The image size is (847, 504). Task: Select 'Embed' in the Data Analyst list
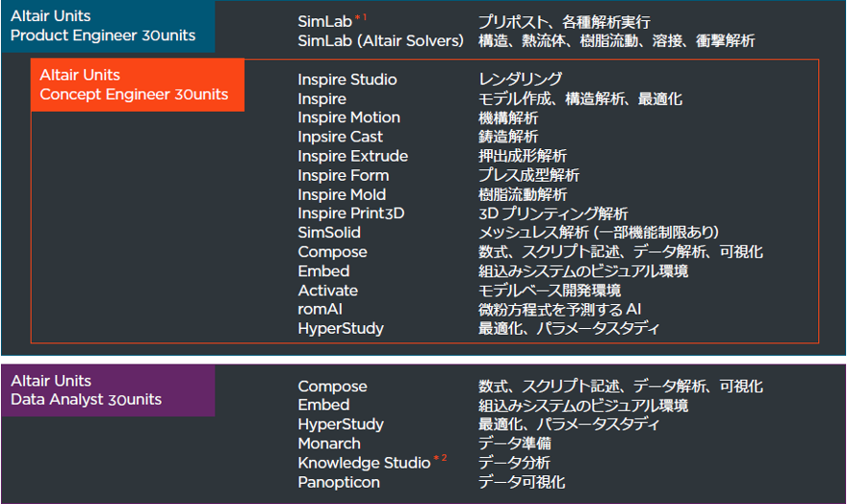point(323,405)
